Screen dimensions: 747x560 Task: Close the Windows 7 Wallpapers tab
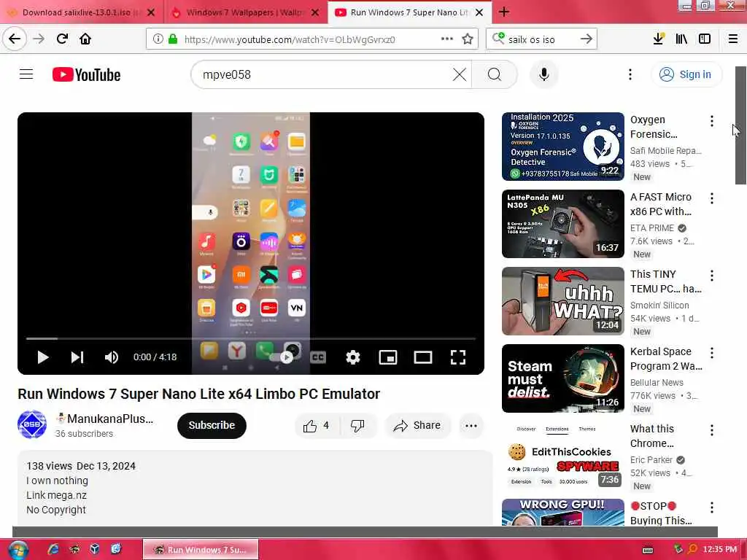(x=315, y=12)
